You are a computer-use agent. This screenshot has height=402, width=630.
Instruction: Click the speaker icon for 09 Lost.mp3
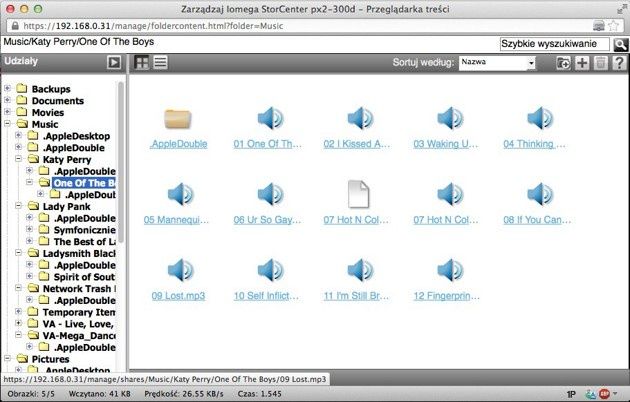click(x=180, y=270)
